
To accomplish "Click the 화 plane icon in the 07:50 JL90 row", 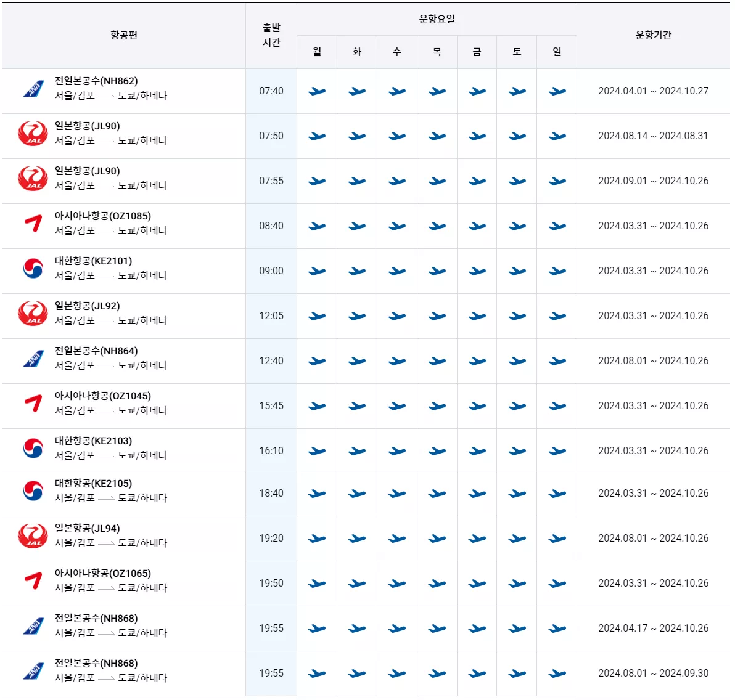I will (x=357, y=136).
